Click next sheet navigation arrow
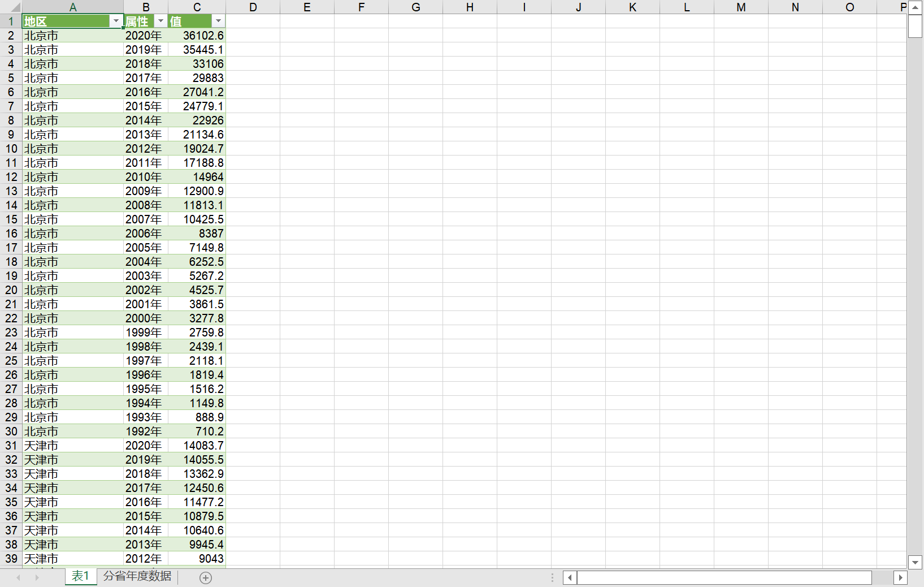The height and width of the screenshot is (587, 924). point(37,577)
